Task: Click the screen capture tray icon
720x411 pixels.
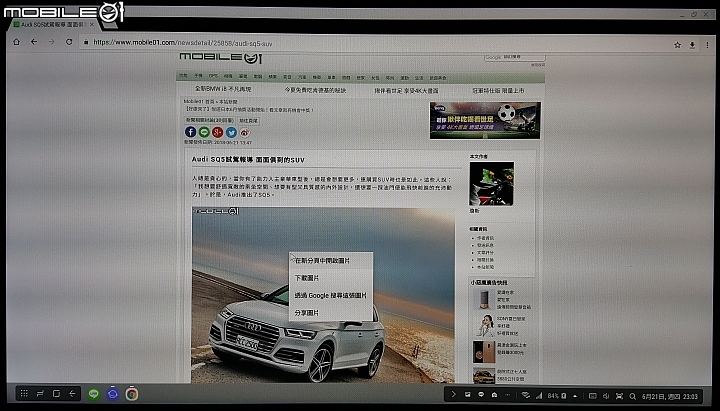Action: [x=619, y=396]
